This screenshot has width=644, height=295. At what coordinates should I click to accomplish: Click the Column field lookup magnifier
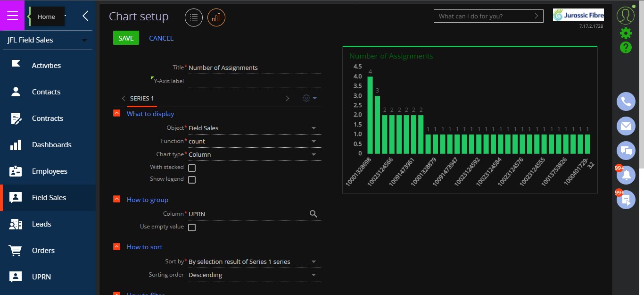point(314,214)
